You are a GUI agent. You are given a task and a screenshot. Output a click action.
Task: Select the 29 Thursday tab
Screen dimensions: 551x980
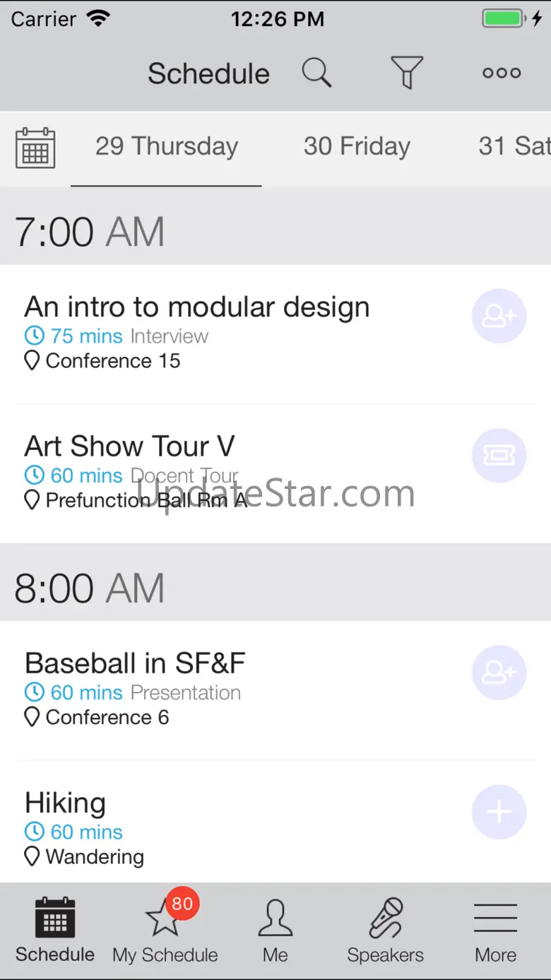pyautogui.click(x=167, y=146)
